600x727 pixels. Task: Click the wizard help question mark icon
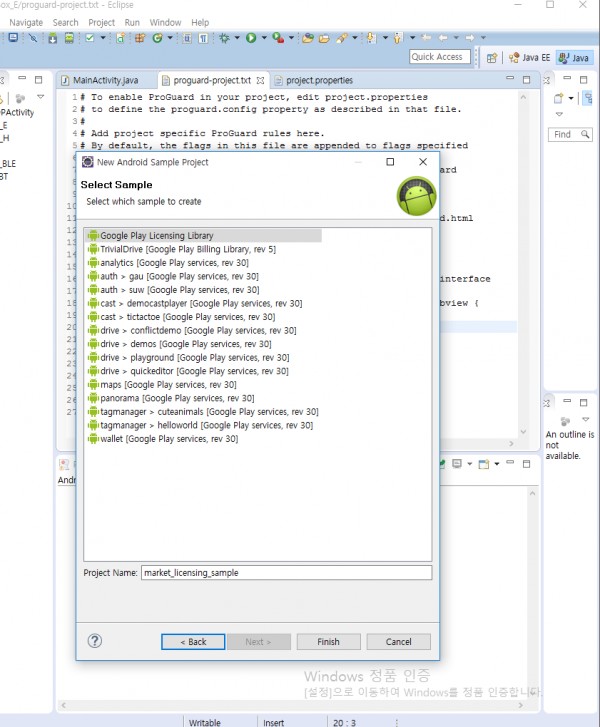click(x=95, y=641)
